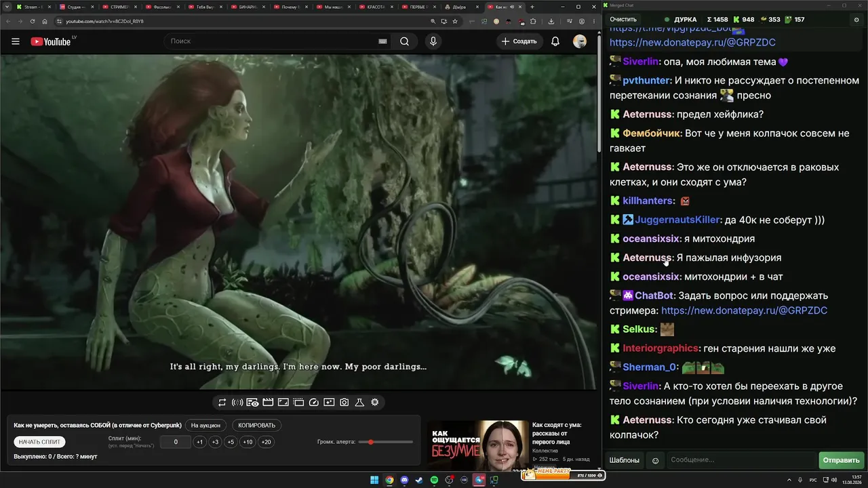The width and height of the screenshot is (868, 488).
Task: Click the YouTube search magnifier button
Action: coord(404,41)
